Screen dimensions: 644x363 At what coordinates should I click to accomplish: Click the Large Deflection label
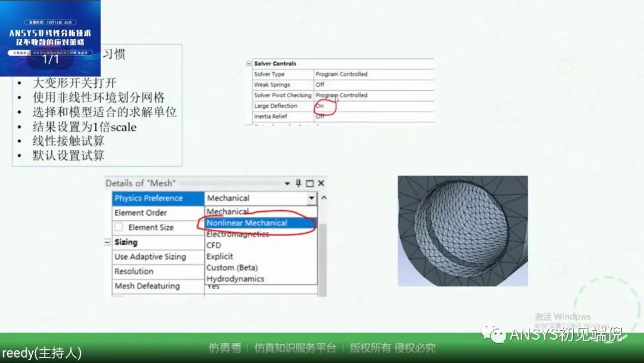click(x=275, y=106)
